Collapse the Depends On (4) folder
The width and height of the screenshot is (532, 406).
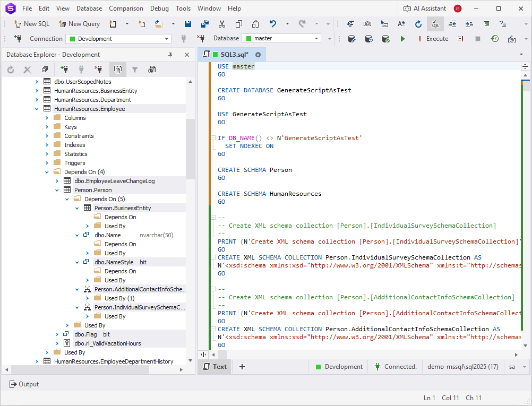click(47, 172)
